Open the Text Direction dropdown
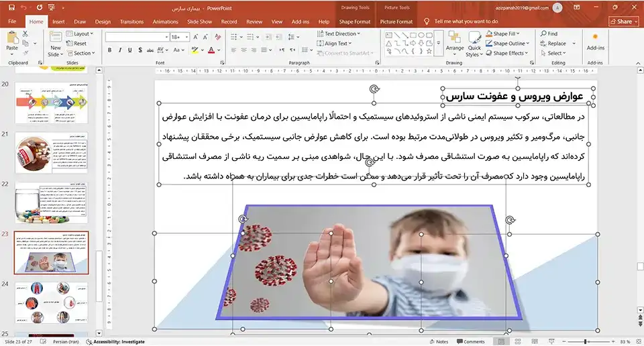The width and height of the screenshot is (644, 346). [x=338, y=34]
